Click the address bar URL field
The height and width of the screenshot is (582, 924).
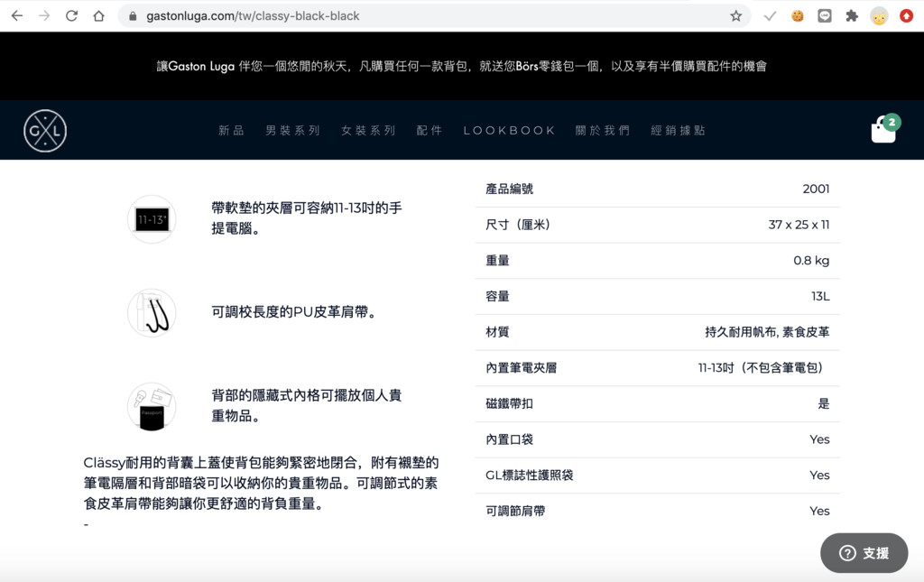point(436,16)
